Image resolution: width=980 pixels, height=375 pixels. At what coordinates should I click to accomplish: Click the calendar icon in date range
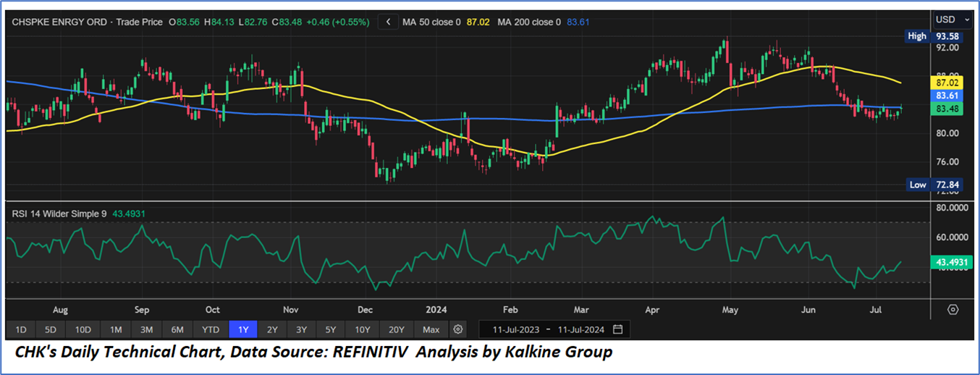[617, 329]
